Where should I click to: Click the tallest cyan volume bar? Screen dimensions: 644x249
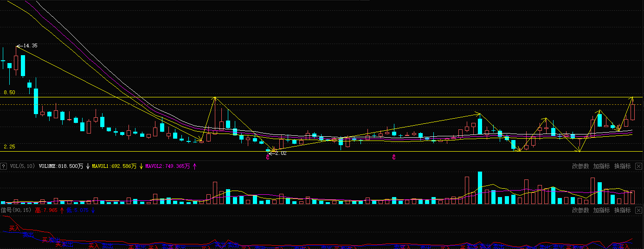(x=480, y=188)
